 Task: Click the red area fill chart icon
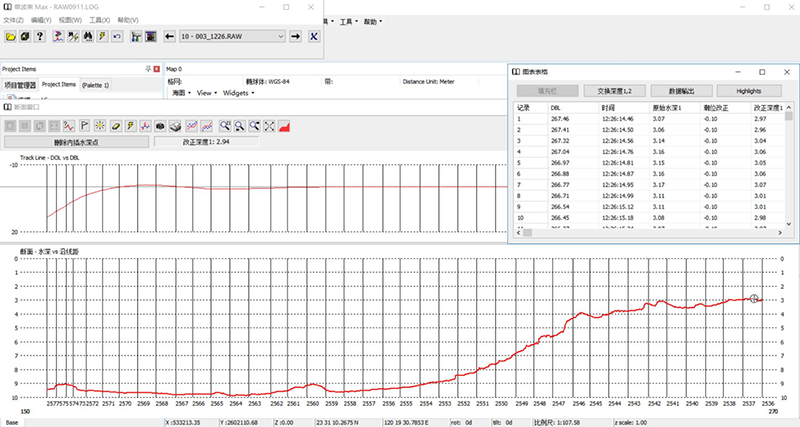(x=285, y=126)
